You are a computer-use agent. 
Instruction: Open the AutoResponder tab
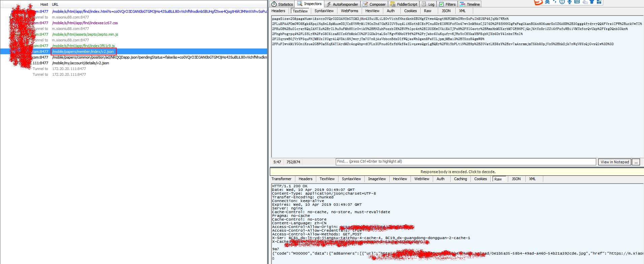[342, 4]
